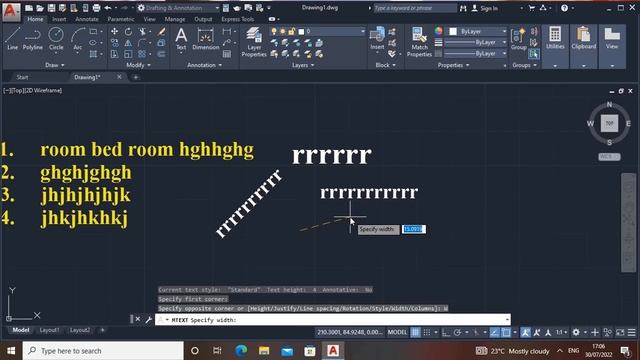
Task: Click the command line input field
Action: point(333,320)
